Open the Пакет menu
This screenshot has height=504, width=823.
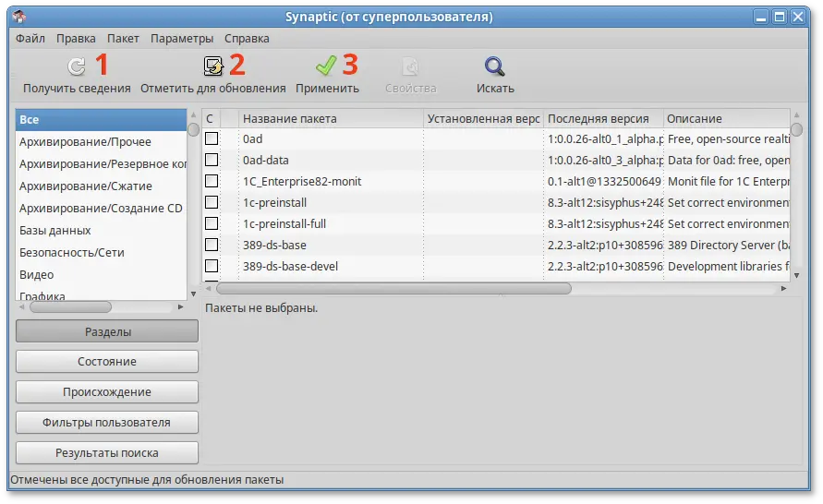(x=123, y=39)
